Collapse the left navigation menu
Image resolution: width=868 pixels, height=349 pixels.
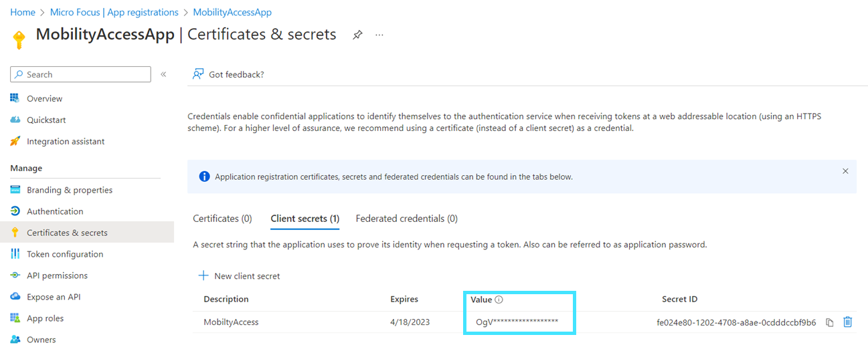163,74
